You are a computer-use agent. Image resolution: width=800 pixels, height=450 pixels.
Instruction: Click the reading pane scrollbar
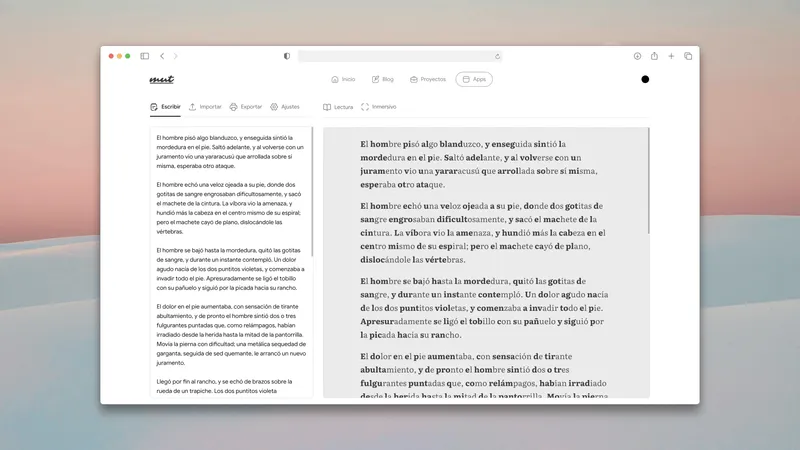pyautogui.click(x=648, y=181)
